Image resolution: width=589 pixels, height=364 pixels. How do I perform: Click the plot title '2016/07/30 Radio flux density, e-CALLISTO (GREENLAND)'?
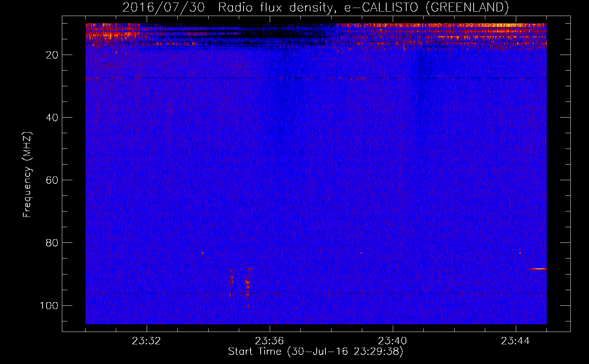click(315, 7)
